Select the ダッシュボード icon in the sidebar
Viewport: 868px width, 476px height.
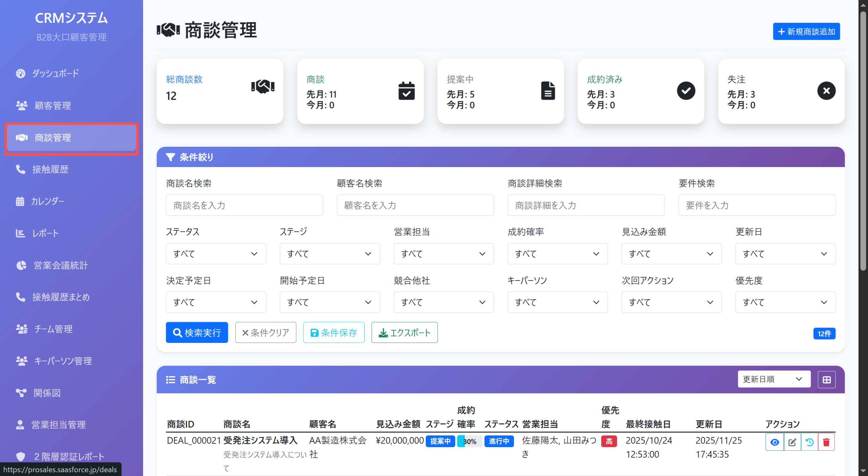[21, 73]
